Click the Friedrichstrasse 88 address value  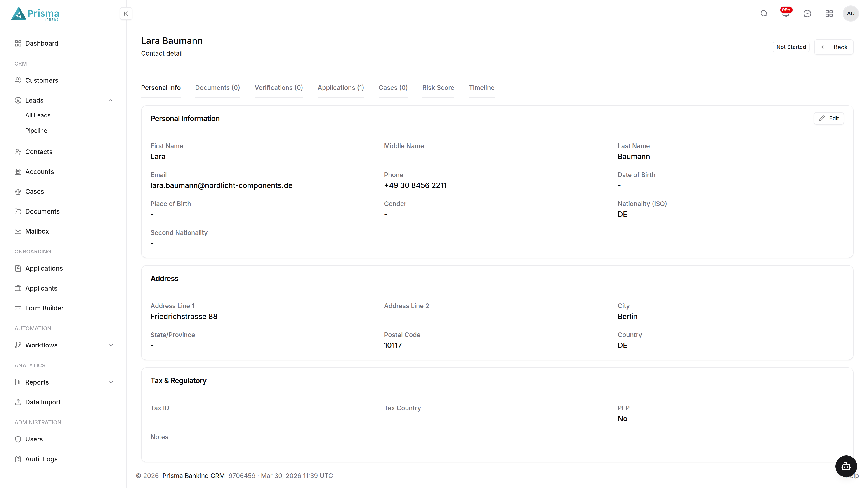(x=184, y=317)
